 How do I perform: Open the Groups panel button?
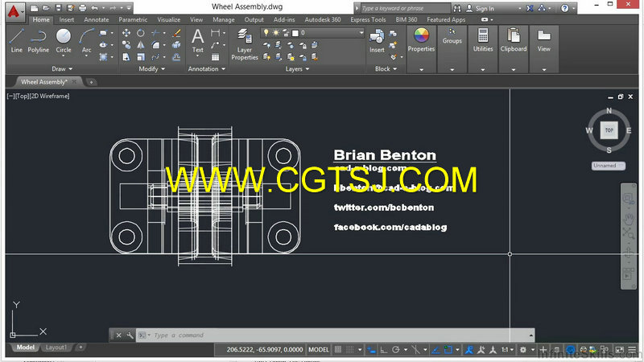452,37
